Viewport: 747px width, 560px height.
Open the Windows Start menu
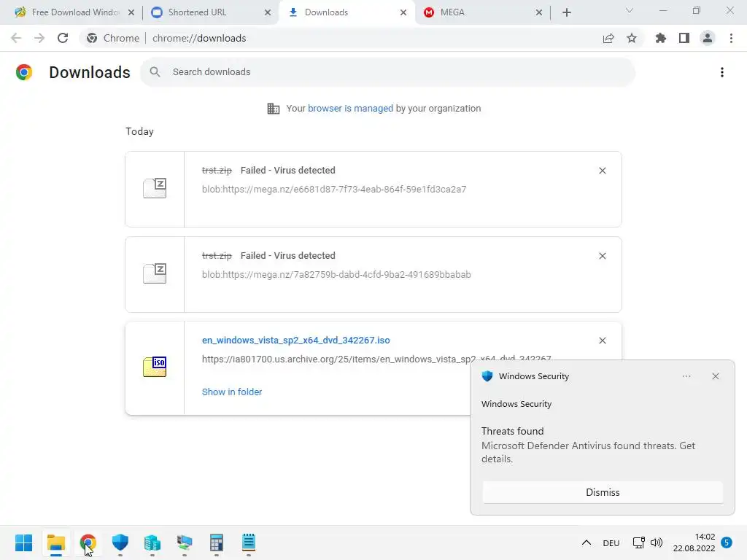point(24,542)
